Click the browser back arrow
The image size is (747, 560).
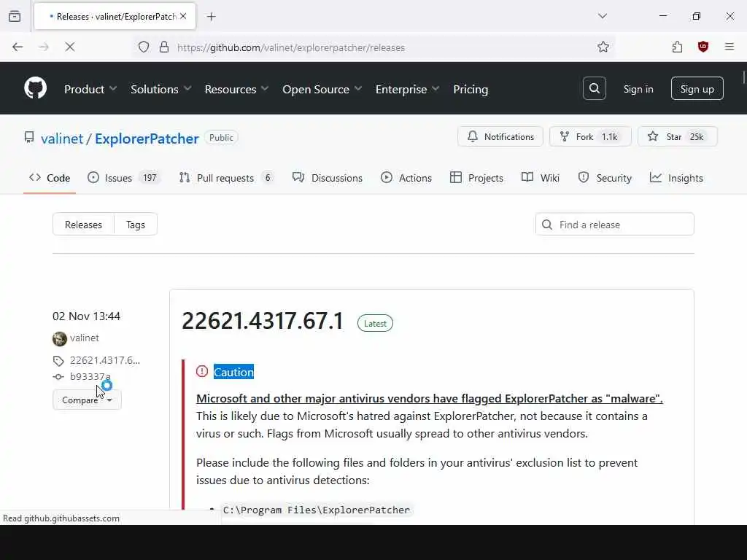(18, 47)
